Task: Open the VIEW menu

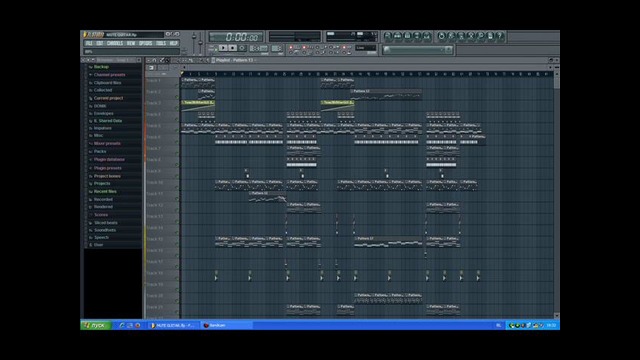Action: point(131,43)
